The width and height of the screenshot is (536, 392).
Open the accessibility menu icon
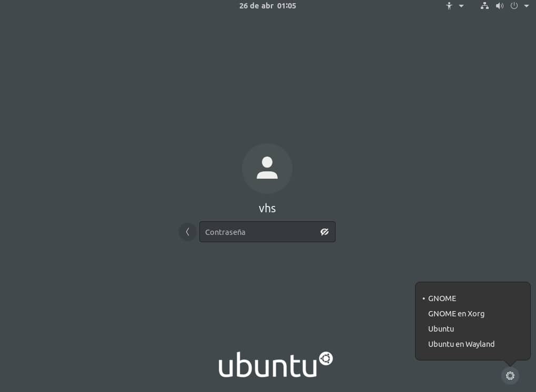[449, 6]
